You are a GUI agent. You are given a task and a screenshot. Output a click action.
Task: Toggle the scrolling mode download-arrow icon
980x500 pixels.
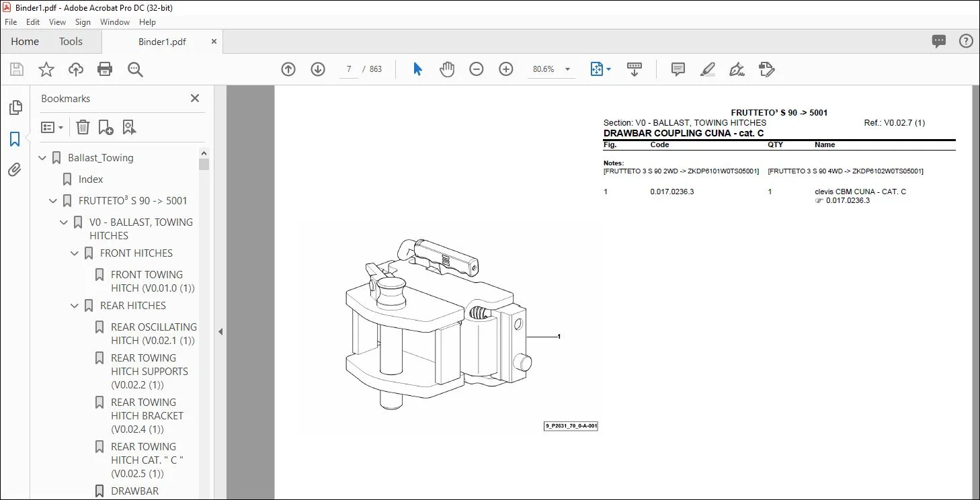pos(635,69)
